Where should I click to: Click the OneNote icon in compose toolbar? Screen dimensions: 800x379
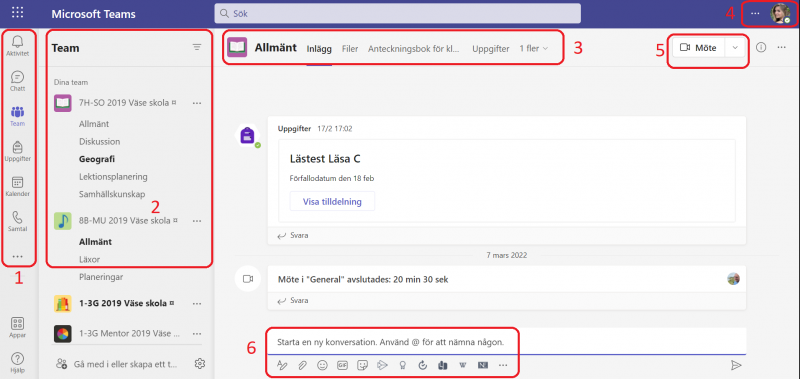pyautogui.click(x=483, y=365)
